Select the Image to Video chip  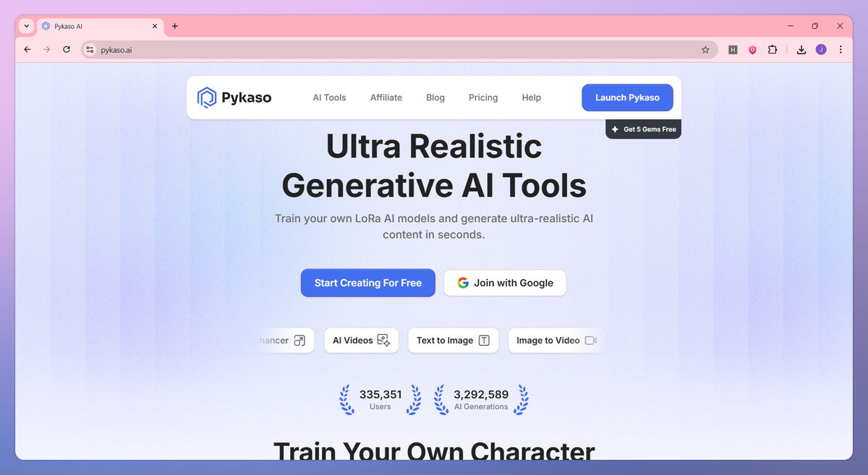[x=556, y=341]
